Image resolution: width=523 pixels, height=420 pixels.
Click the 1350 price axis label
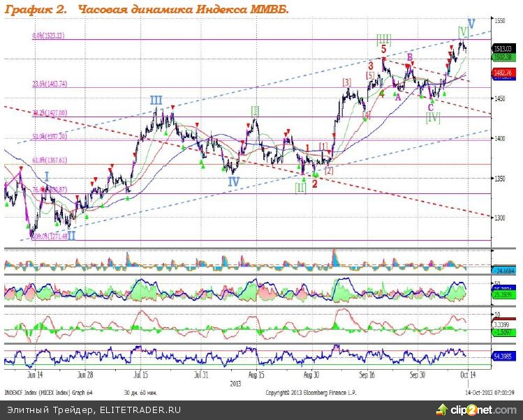point(501,179)
